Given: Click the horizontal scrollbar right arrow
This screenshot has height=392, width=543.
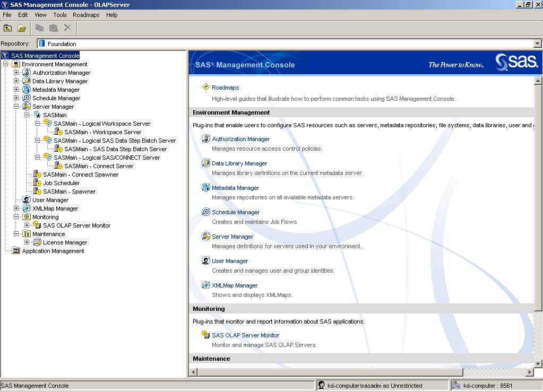Looking at the screenshot, I should pos(529,372).
